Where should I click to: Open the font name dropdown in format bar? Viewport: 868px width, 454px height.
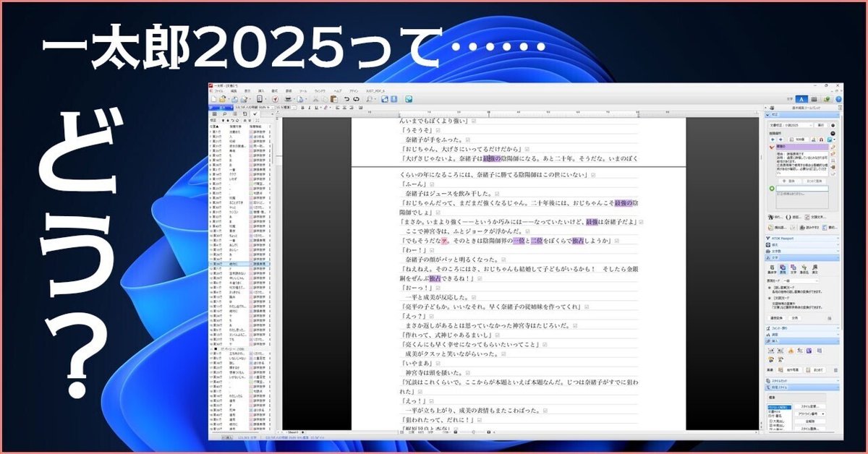tap(273, 108)
